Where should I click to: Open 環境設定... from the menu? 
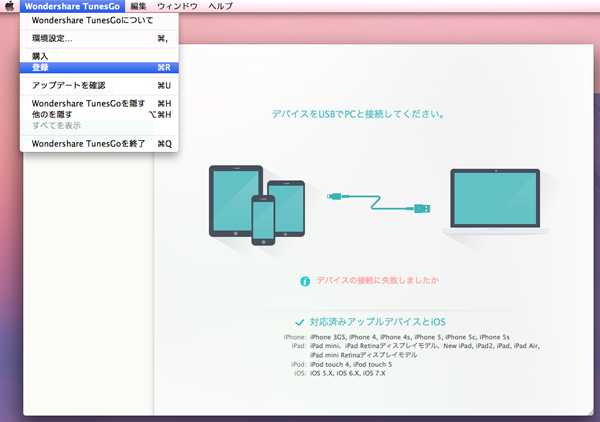click(x=99, y=38)
